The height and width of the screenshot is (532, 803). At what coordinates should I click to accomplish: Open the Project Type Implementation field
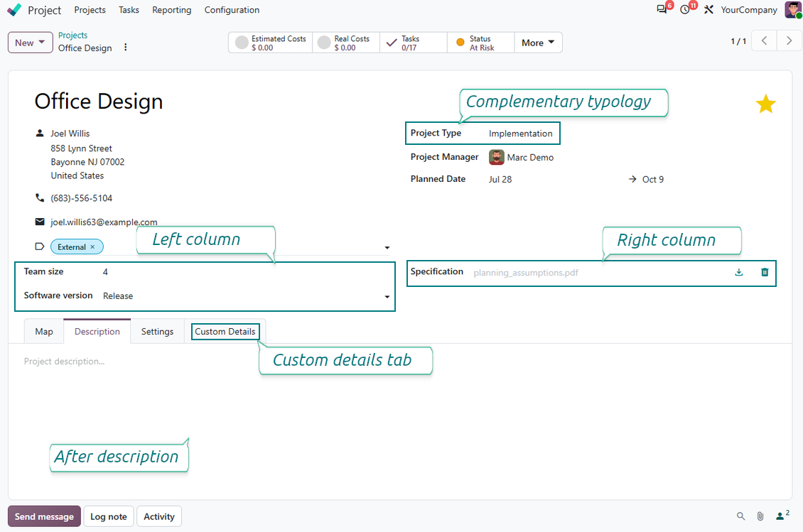(x=522, y=134)
